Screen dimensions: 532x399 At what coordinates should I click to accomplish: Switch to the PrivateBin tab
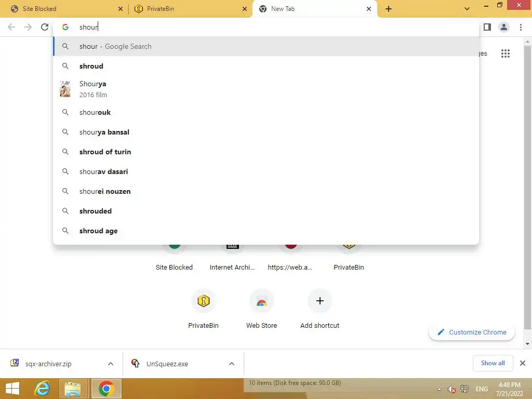point(190,9)
